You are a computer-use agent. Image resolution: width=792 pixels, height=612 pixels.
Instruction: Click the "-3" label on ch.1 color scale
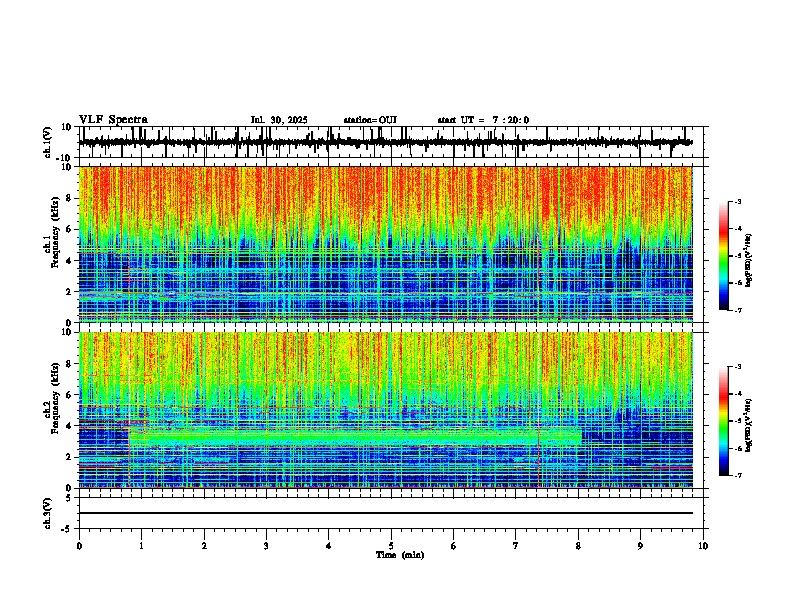tap(738, 201)
